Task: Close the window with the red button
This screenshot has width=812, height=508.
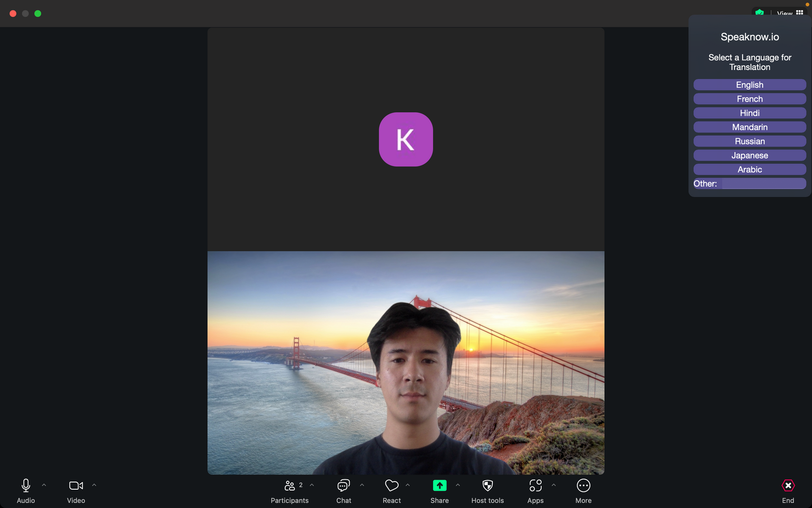Action: (x=13, y=14)
